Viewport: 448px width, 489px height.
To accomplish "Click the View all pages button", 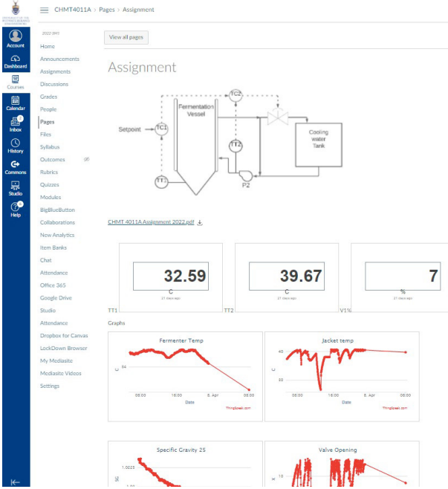I will point(126,37).
